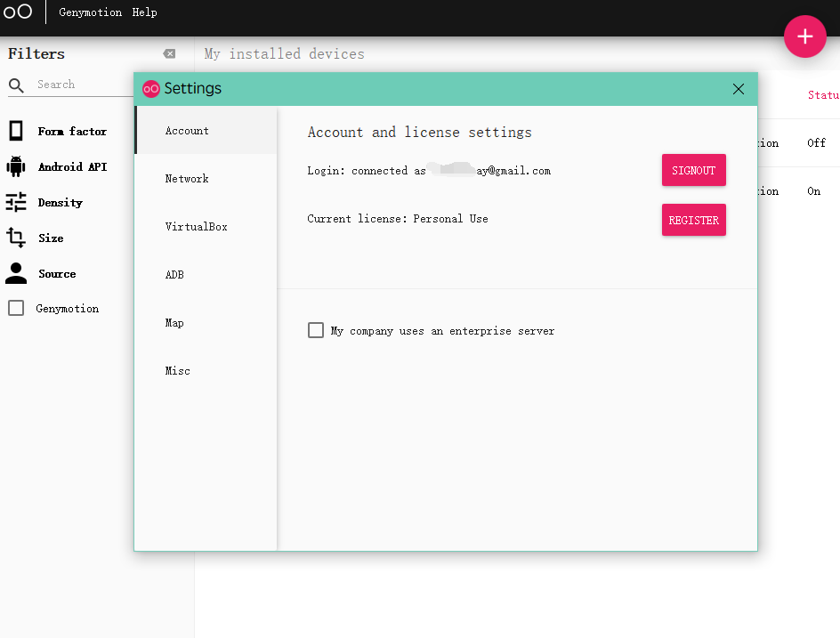Add a new virtual device with the plus button
Viewport: 840px width, 638px height.
804,36
